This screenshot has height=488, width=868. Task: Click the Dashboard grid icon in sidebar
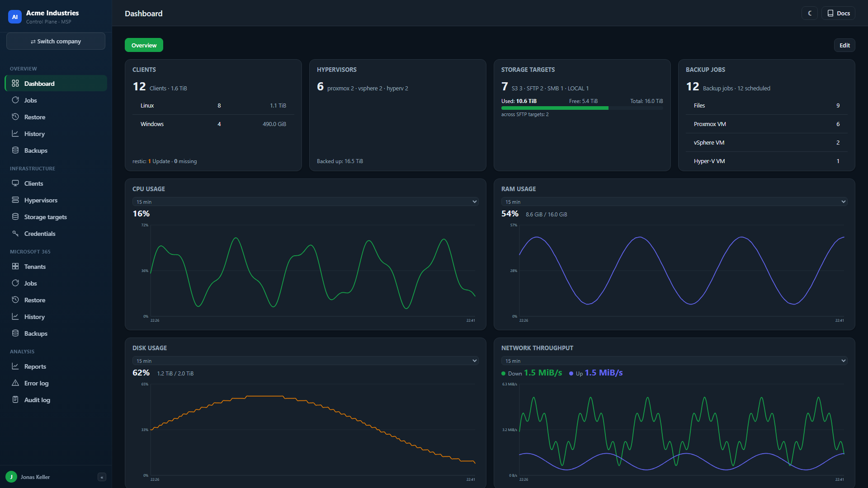pyautogui.click(x=15, y=84)
